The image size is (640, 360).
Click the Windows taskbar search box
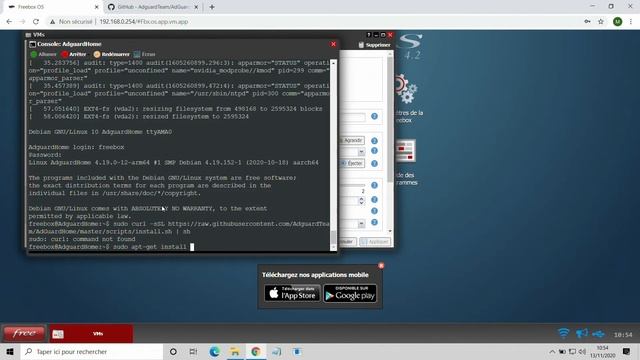[x=92, y=352]
